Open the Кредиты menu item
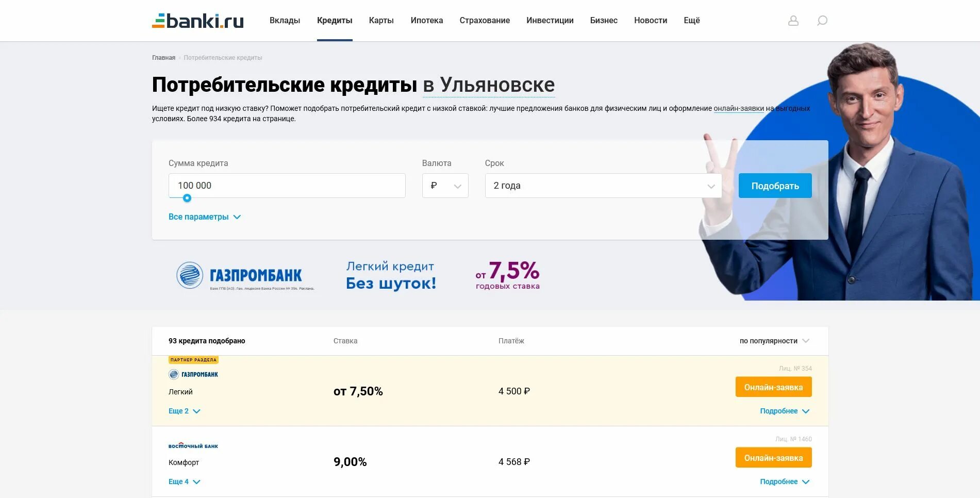This screenshot has height=498, width=980. pos(335,21)
